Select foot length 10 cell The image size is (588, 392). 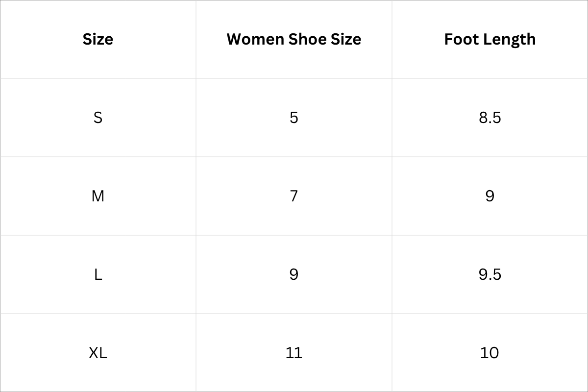tap(490, 353)
